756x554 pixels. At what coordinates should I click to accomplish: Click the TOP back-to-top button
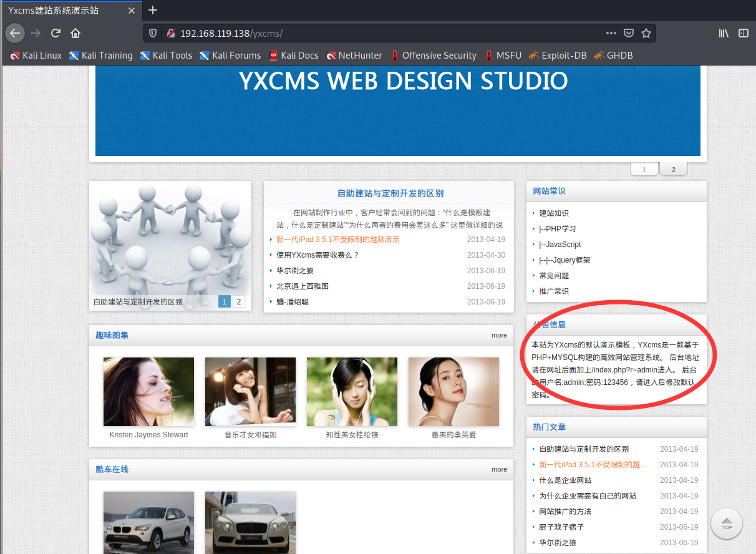(x=727, y=523)
